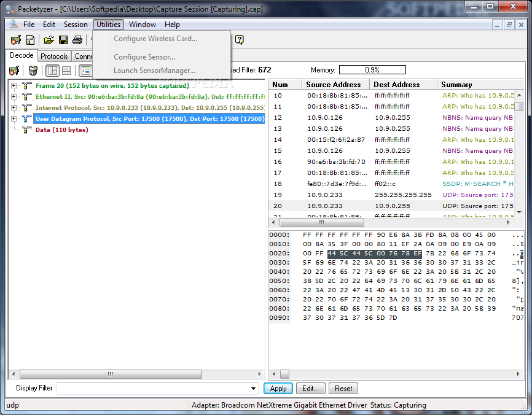Minimize the inner document window
The height and width of the screenshot is (415, 532).
pos(497,25)
